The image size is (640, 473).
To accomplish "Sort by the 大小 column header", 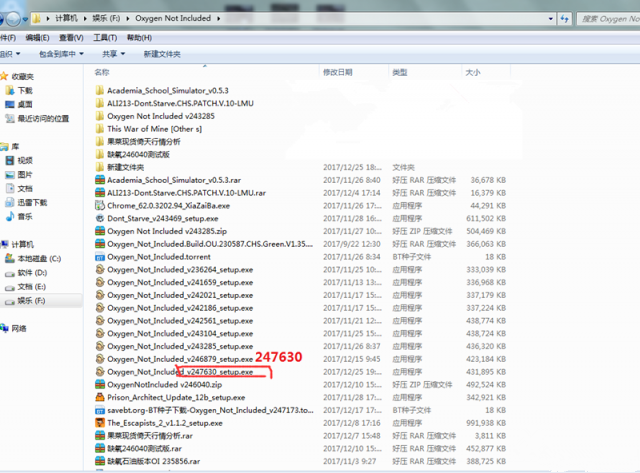I will (x=486, y=72).
